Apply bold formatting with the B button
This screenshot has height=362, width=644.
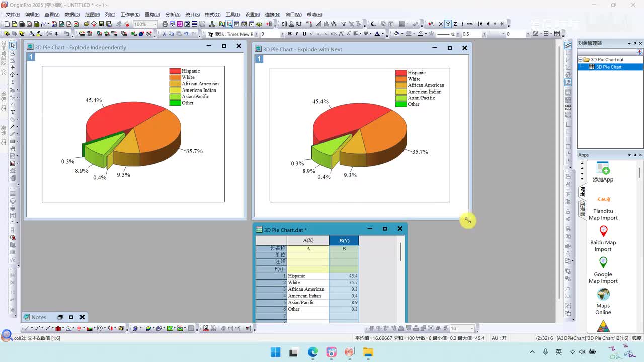coord(289,34)
